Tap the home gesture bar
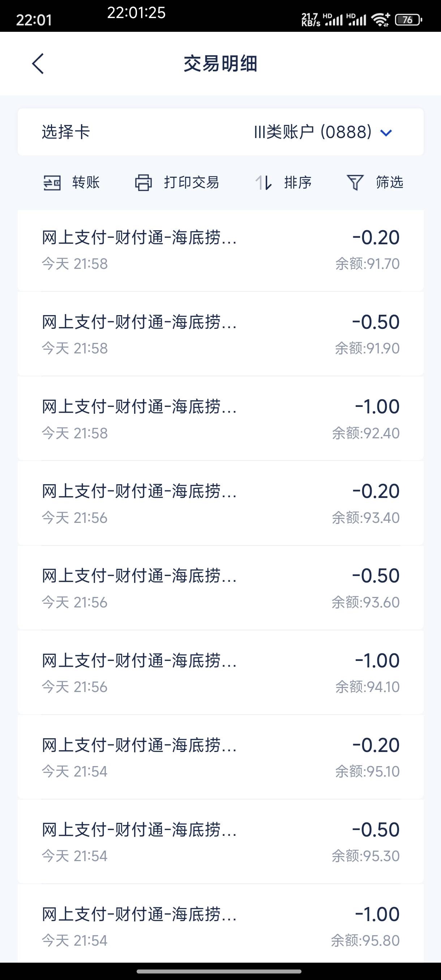This screenshot has width=441, height=980. 219,971
